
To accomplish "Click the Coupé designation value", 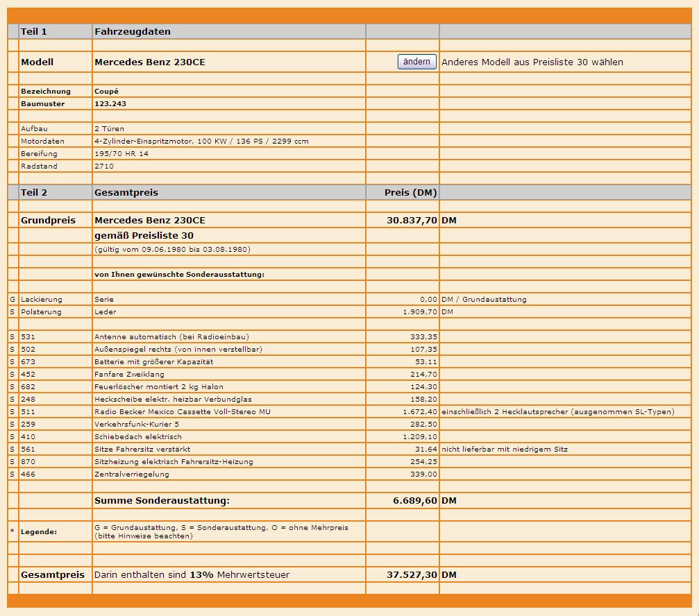I will (x=106, y=92).
